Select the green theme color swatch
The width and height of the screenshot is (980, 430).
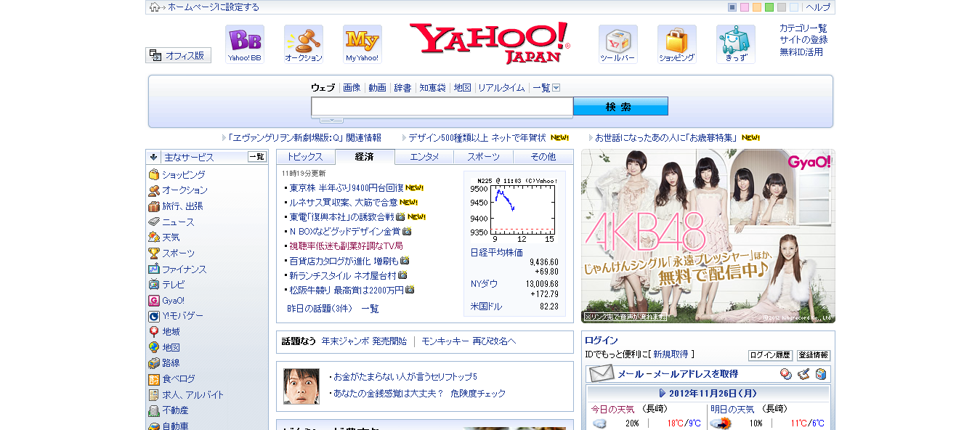769,7
